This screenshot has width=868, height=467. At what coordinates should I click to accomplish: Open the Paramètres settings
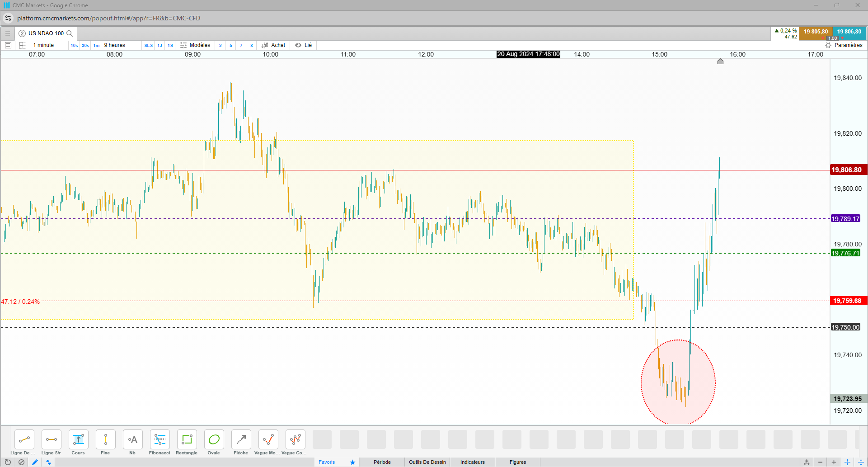click(x=844, y=45)
